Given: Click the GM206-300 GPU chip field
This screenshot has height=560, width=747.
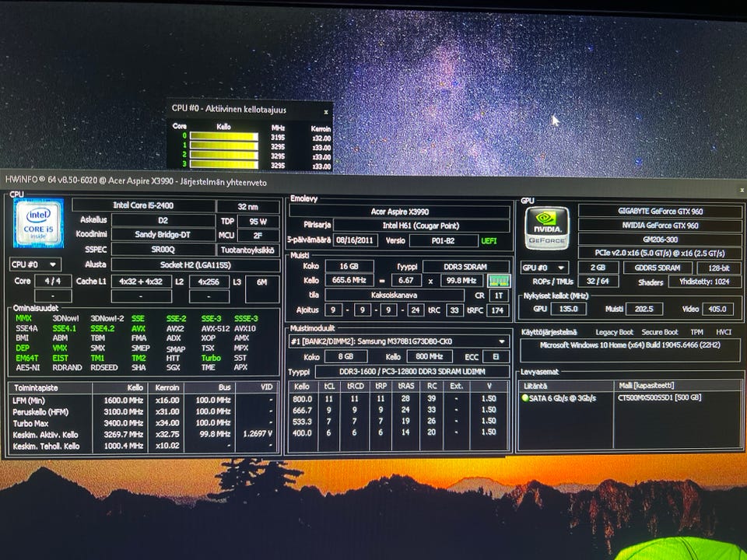Looking at the screenshot, I should 660,240.
